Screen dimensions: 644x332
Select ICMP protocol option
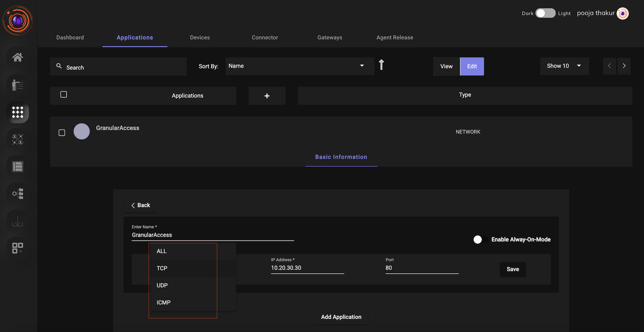[x=193, y=302]
